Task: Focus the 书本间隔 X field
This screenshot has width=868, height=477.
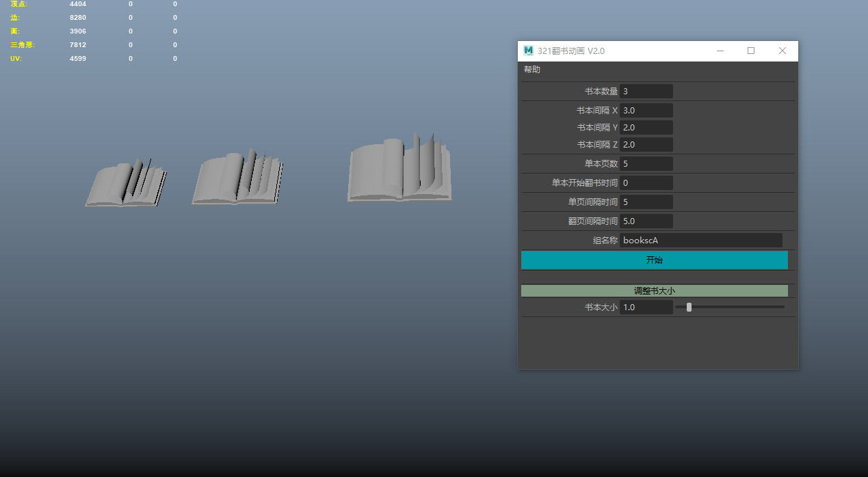Action: (646, 110)
